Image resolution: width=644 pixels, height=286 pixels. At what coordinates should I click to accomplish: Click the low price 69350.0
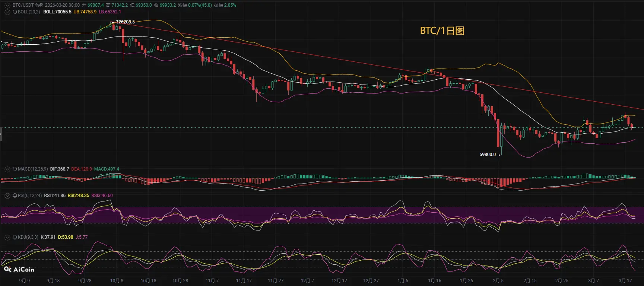pyautogui.click(x=143, y=5)
